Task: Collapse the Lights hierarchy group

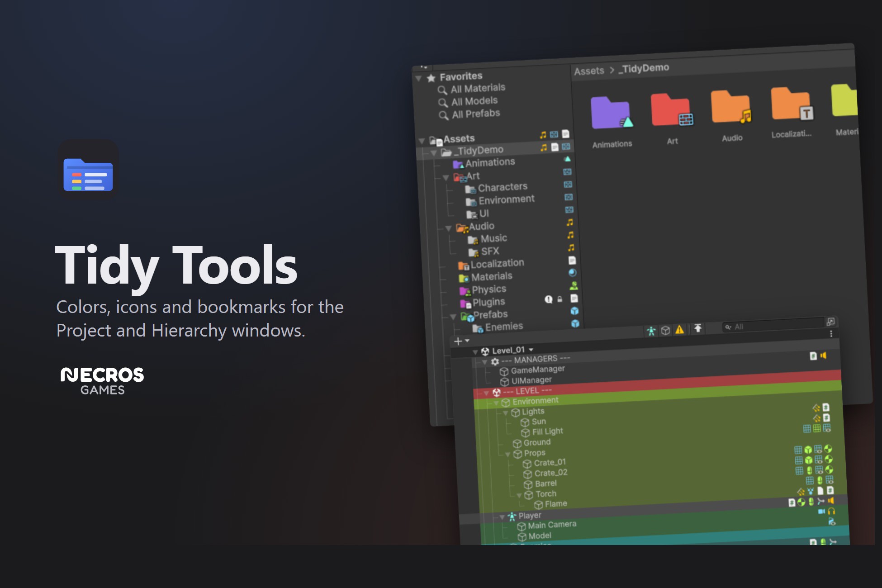Action: (x=506, y=413)
